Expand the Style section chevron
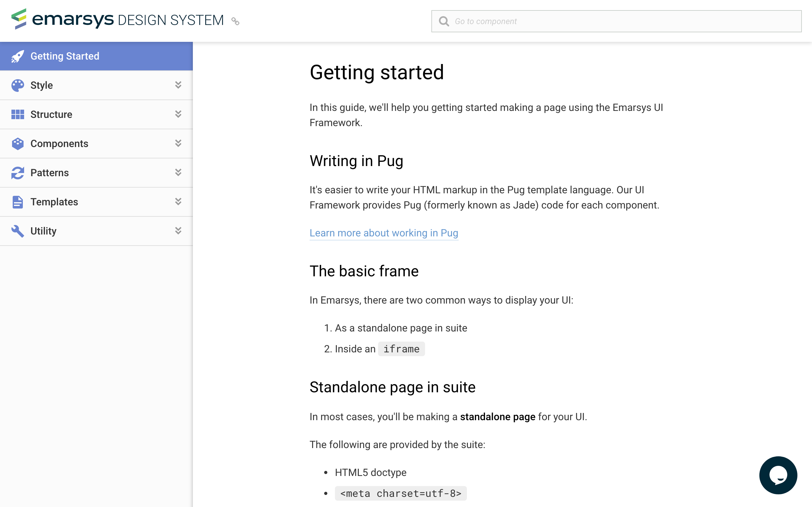The image size is (812, 507). (x=178, y=85)
